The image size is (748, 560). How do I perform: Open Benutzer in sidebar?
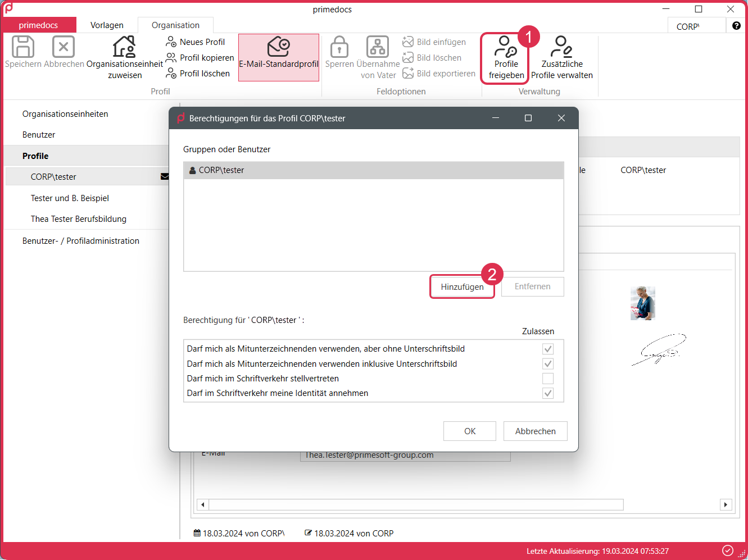[39, 135]
